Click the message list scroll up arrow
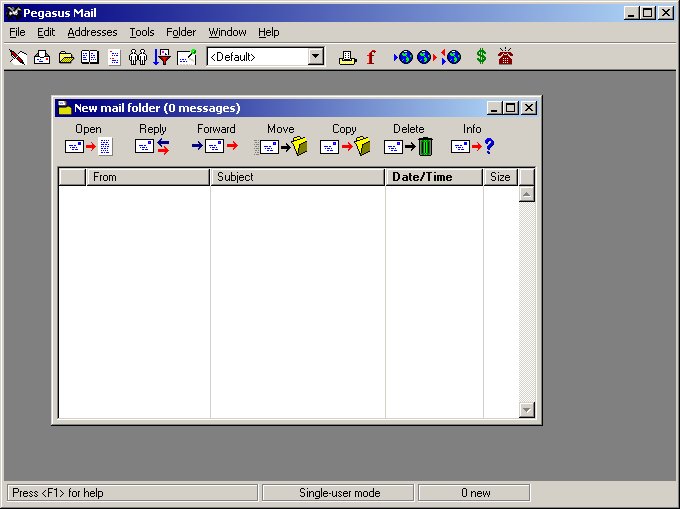This screenshot has width=680, height=509. tap(526, 194)
